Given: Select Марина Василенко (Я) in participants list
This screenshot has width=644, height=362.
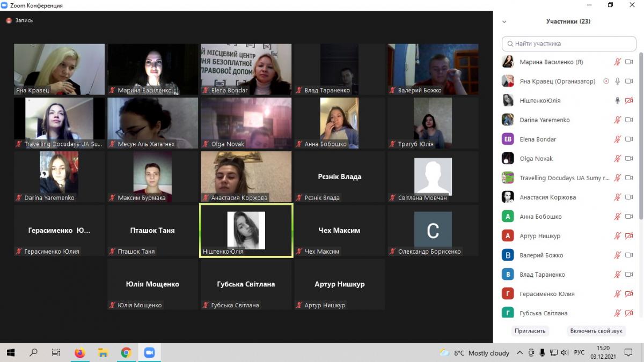Looking at the screenshot, I should [568, 62].
